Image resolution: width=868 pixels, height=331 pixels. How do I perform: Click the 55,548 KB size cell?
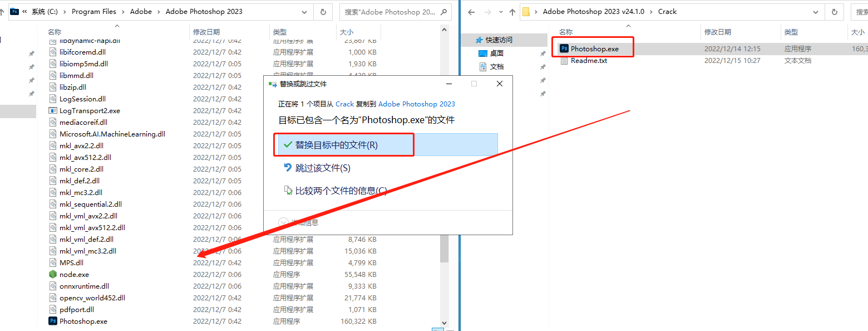pos(361,274)
